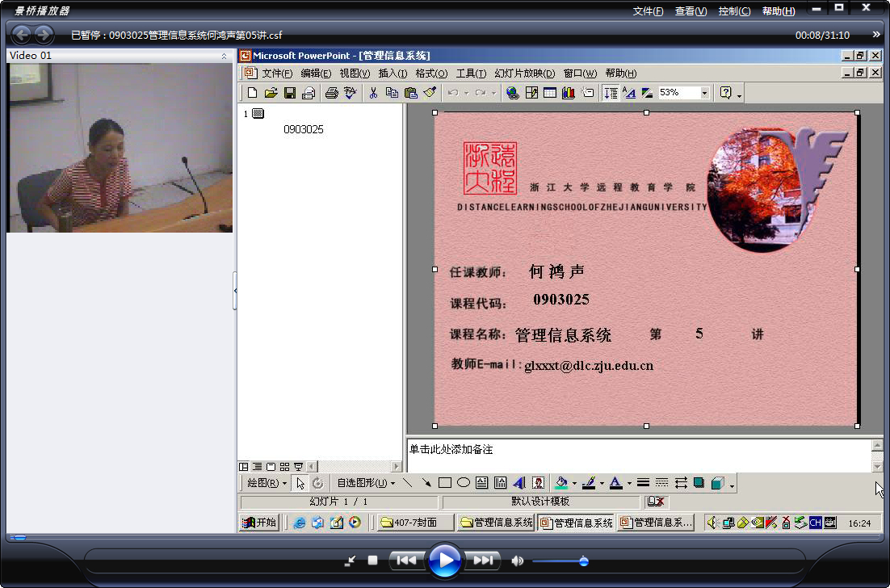Open PowerPoint's 幻灯片放映(D) menu
The width and height of the screenshot is (890, 588).
pyautogui.click(x=524, y=73)
